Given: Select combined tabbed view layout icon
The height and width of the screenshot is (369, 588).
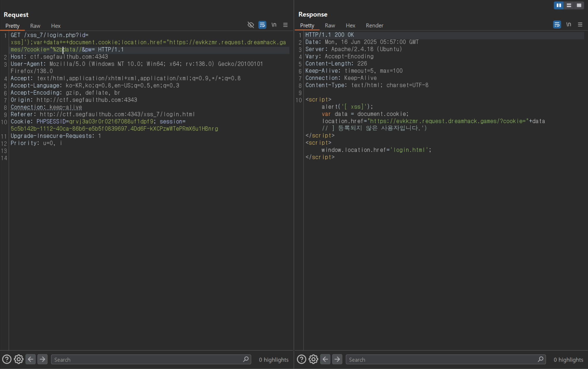Looking at the screenshot, I should [579, 5].
